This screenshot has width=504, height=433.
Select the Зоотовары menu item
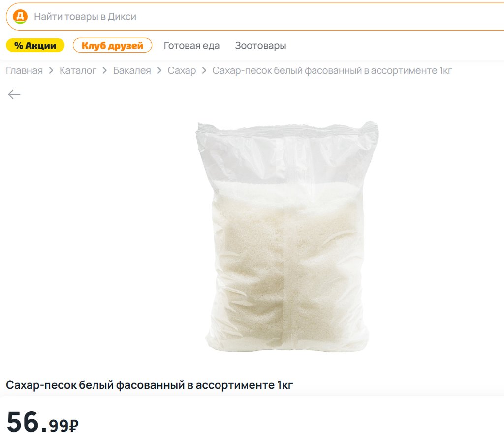point(260,46)
